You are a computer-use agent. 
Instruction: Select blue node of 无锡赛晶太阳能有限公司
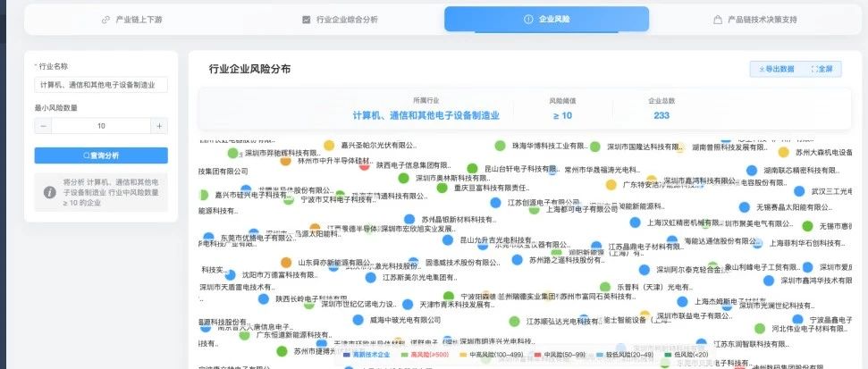point(745,207)
